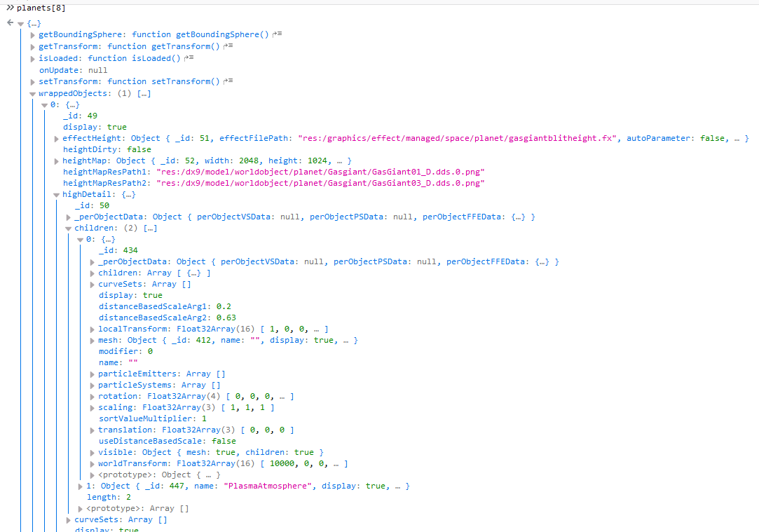Viewport: 759px width, 532px height.
Task: Select the onUpdate: null row
Action: 73,70
